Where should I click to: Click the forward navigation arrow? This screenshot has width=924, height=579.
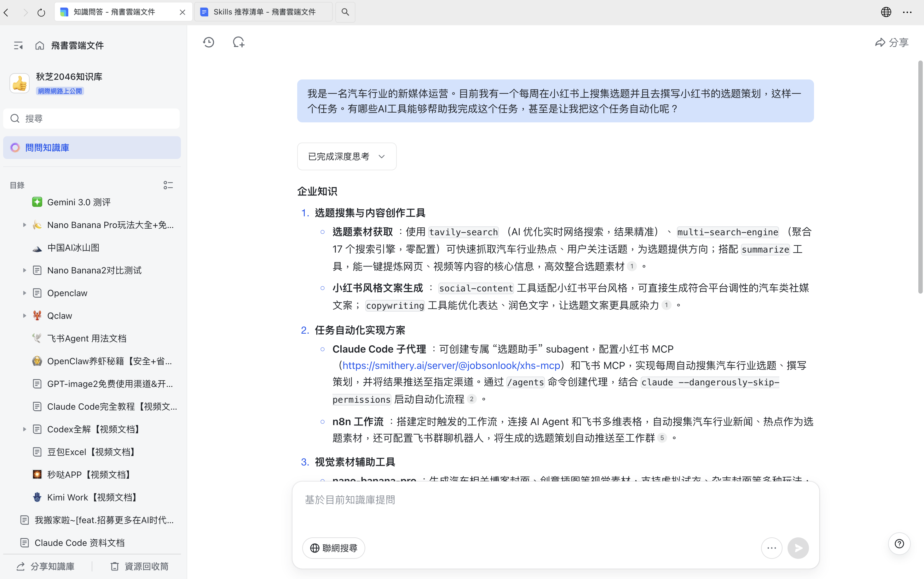click(x=25, y=12)
